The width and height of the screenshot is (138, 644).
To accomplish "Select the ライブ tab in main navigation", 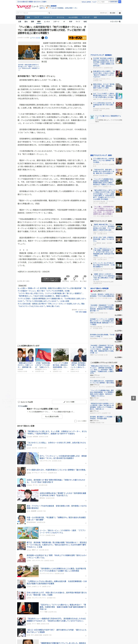I will coord(37,17).
